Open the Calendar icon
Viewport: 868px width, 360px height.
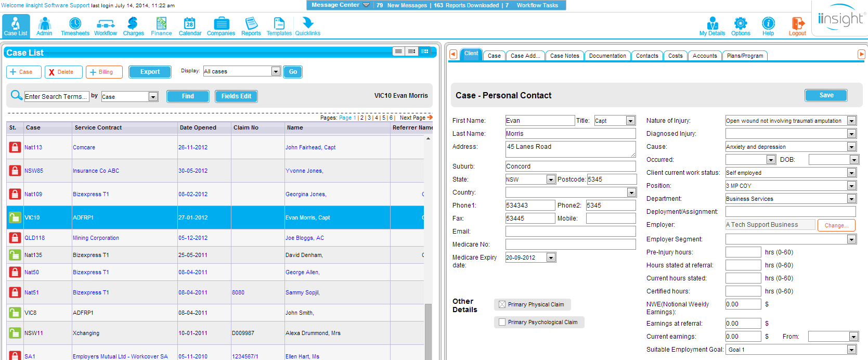click(190, 24)
